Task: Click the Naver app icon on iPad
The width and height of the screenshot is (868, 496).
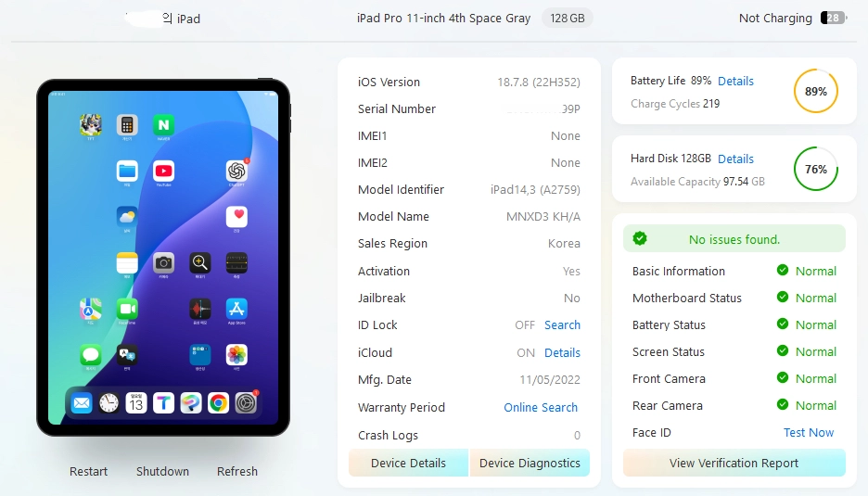Action: [x=163, y=125]
